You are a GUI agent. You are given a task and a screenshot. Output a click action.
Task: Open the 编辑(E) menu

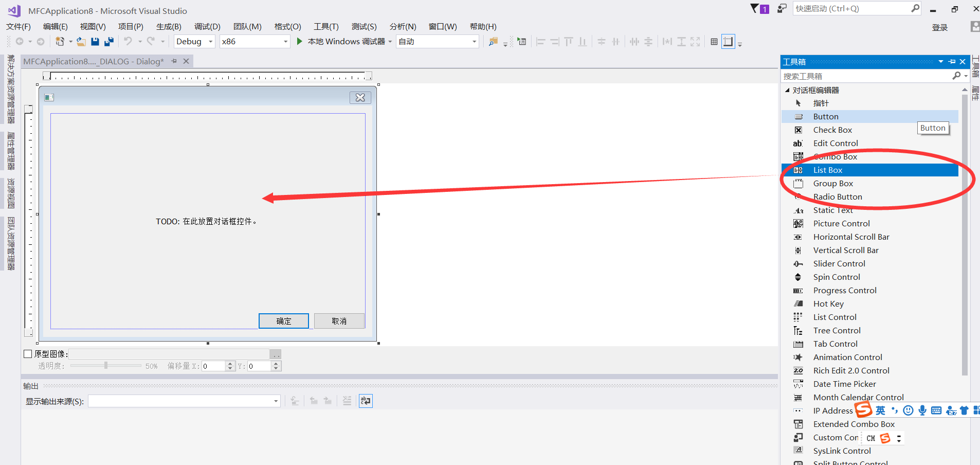56,27
